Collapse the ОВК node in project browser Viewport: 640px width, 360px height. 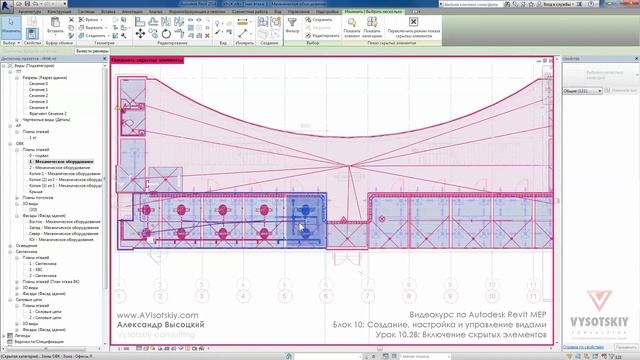(x=11, y=144)
